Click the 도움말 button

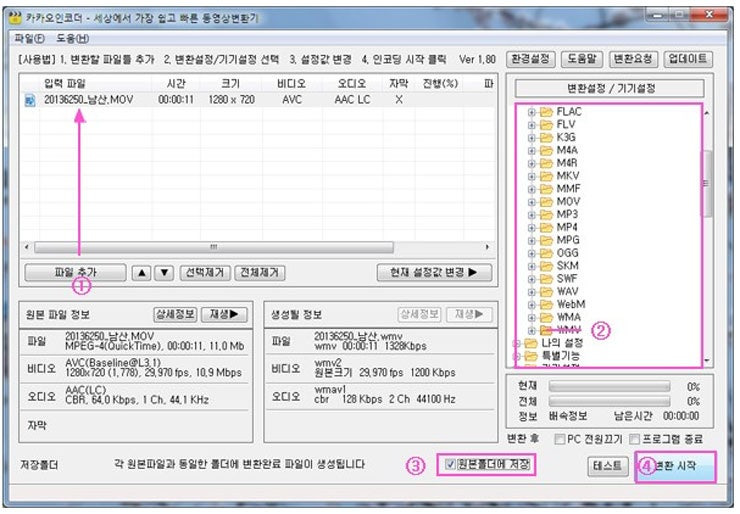point(581,59)
